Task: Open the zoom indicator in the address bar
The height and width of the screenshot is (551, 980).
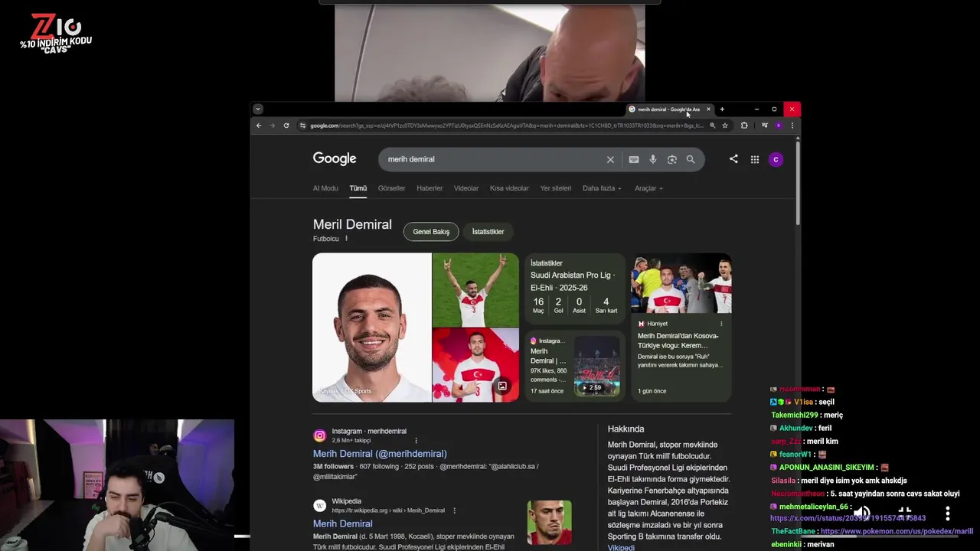Action: click(713, 126)
